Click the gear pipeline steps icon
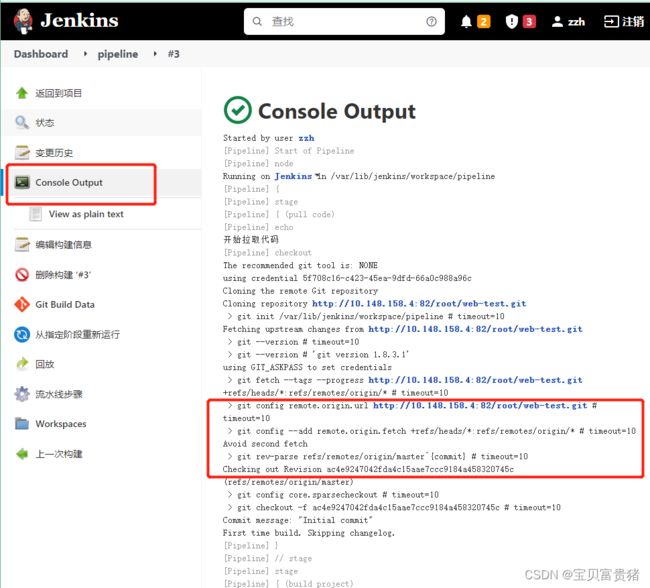The image size is (650, 588). pyautogui.click(x=22, y=394)
